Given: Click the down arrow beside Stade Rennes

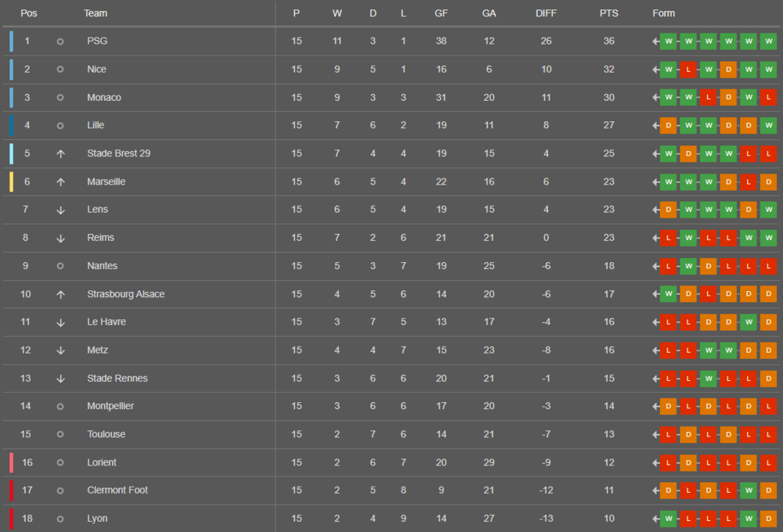Looking at the screenshot, I should coord(60,379).
